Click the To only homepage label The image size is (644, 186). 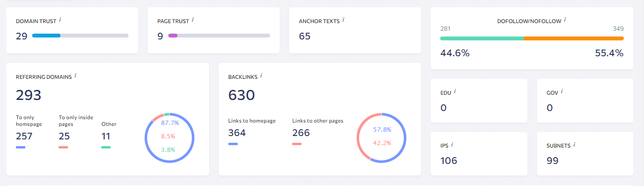tap(29, 121)
